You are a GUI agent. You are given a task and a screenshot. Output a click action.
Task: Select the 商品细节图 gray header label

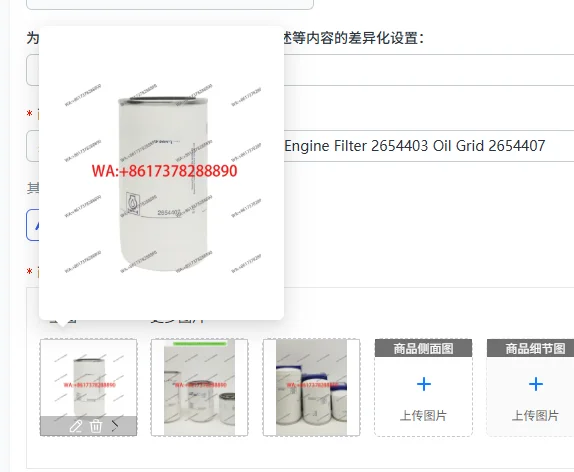tap(530, 348)
